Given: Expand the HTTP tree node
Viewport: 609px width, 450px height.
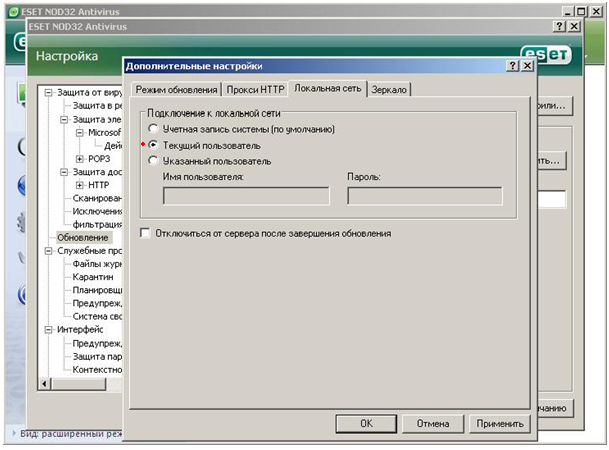Looking at the screenshot, I should (80, 185).
